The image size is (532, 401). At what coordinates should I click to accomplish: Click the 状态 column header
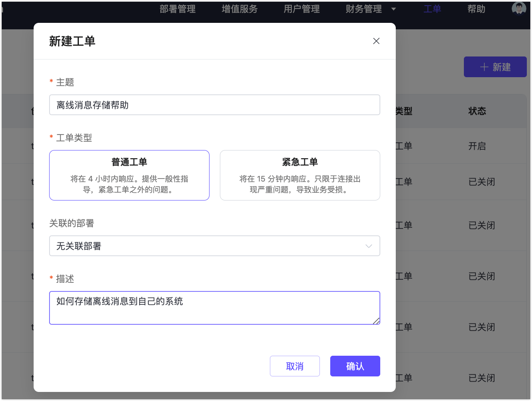point(477,111)
